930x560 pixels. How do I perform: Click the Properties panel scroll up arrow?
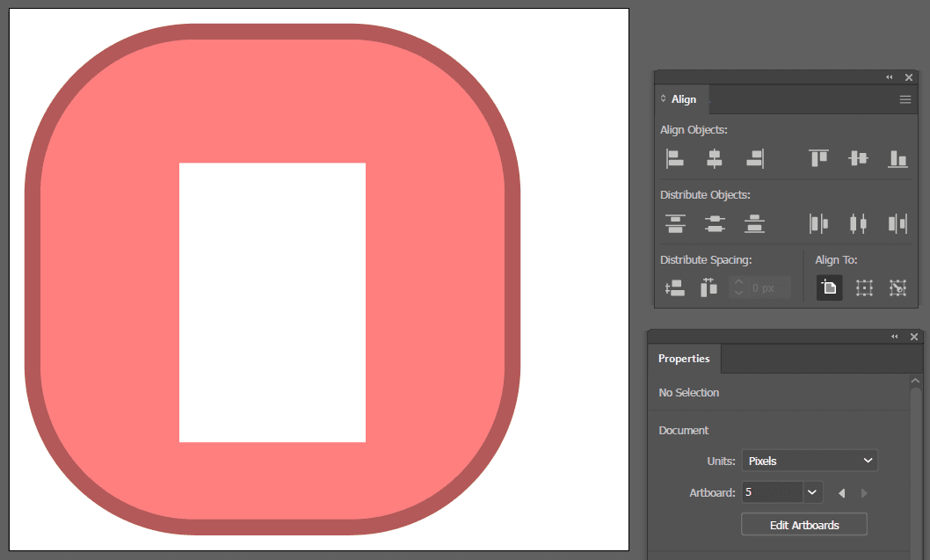(915, 381)
